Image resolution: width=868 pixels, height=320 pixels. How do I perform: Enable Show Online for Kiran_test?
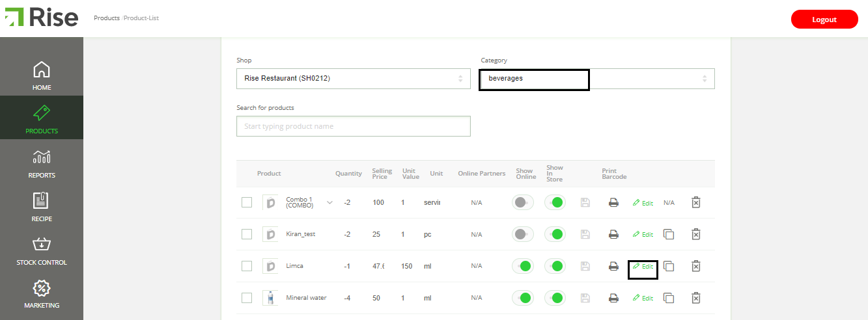pyautogui.click(x=524, y=233)
